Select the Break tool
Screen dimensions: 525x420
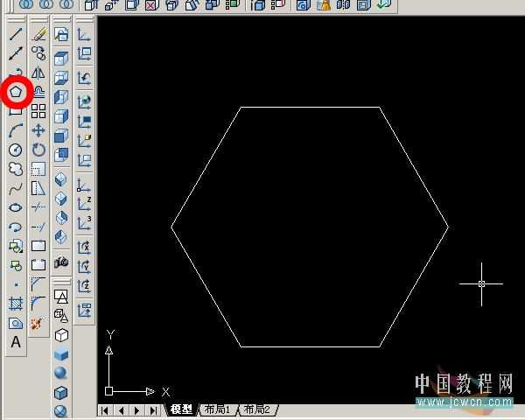click(38, 265)
